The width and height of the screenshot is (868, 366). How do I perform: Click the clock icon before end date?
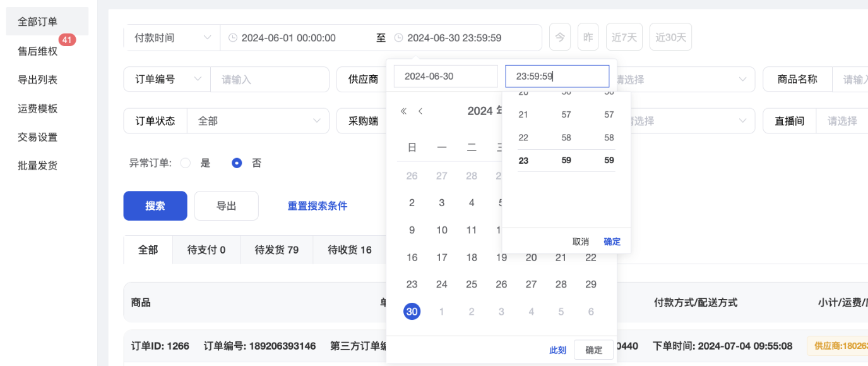pyautogui.click(x=398, y=38)
